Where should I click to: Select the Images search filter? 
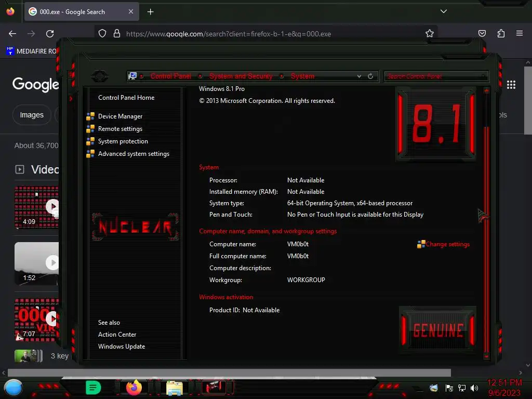[x=32, y=115]
